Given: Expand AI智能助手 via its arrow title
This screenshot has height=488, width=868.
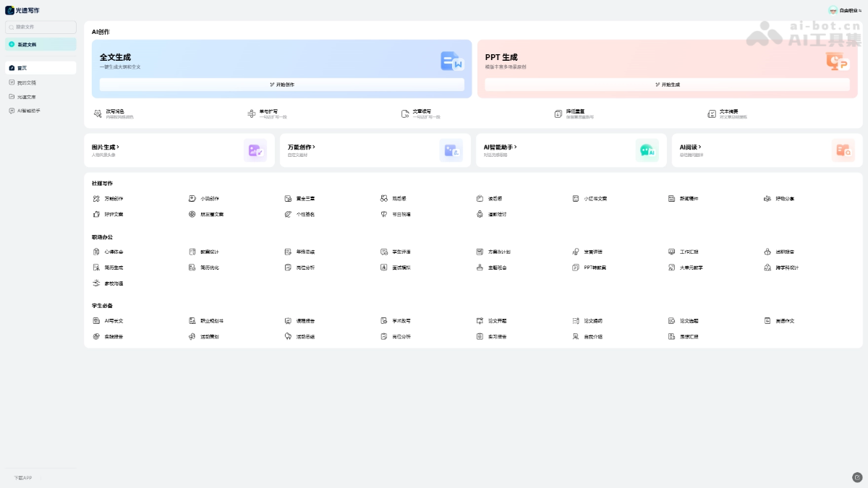Looking at the screenshot, I should tap(500, 147).
